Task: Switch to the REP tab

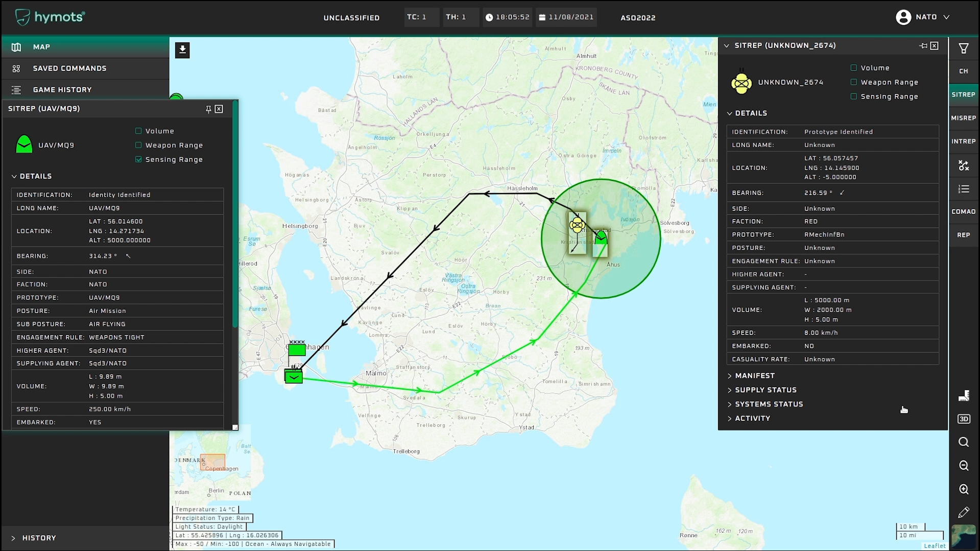Action: pyautogui.click(x=964, y=235)
